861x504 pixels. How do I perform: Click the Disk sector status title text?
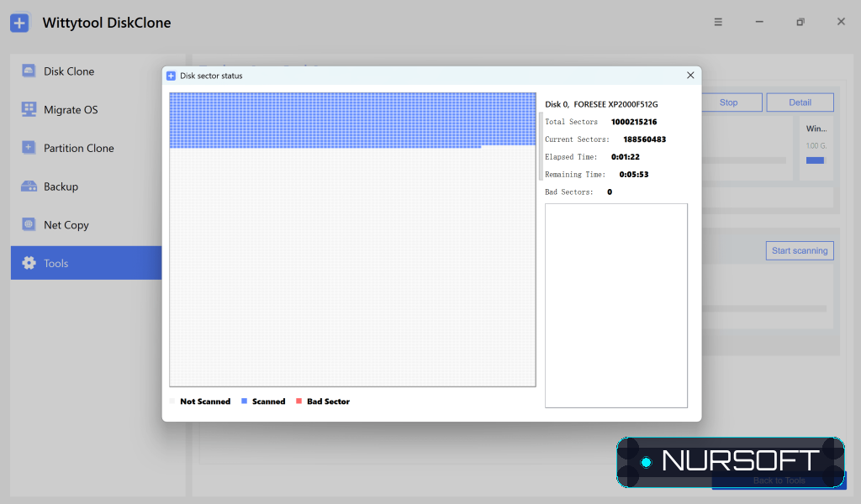[x=211, y=76]
